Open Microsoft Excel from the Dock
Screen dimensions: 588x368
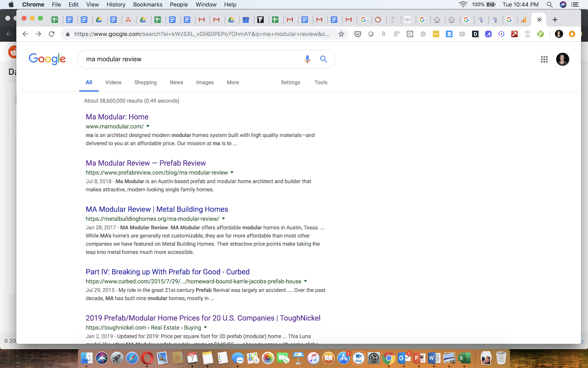[464, 358]
